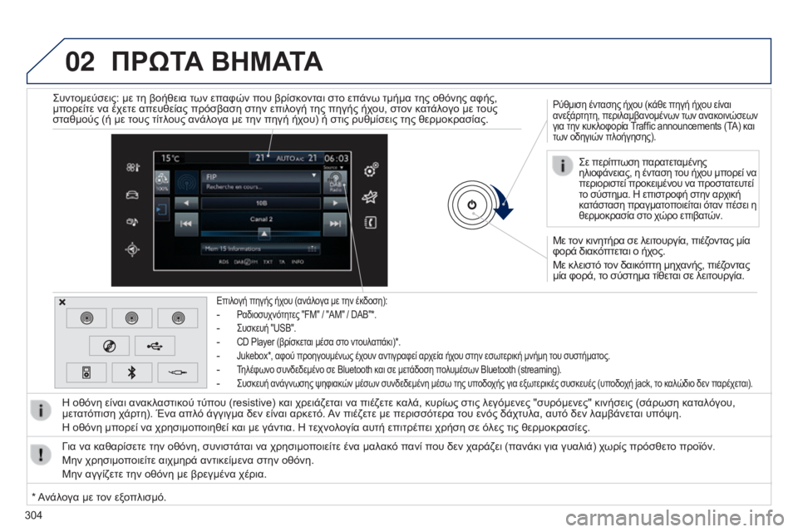Skip to previous station button

point(186,224)
